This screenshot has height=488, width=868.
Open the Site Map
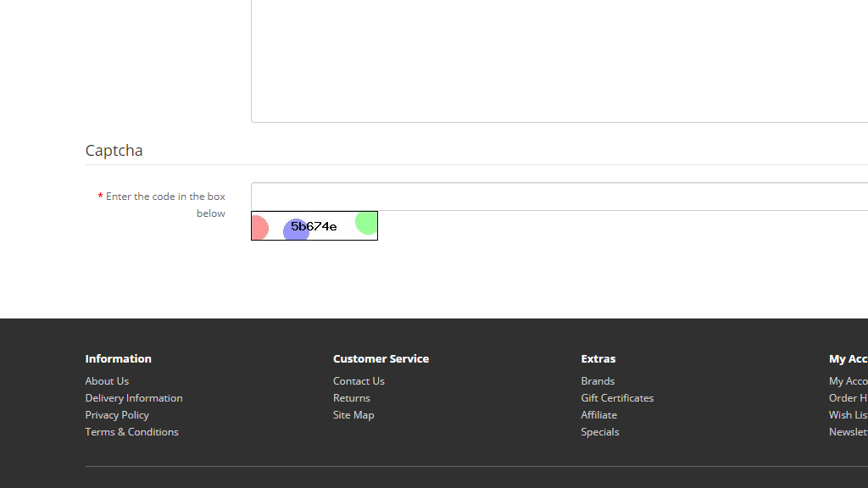(x=353, y=415)
